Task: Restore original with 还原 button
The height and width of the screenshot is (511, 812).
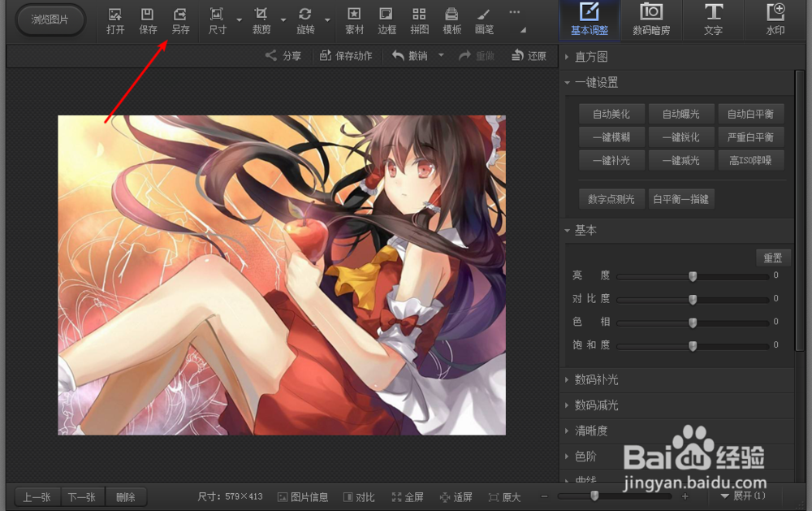Action: pyautogui.click(x=529, y=56)
